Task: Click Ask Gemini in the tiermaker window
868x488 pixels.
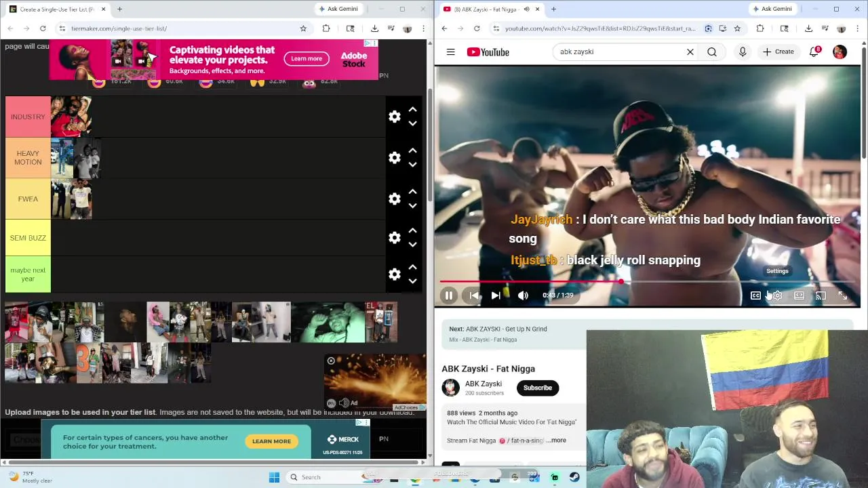Action: tap(338, 9)
